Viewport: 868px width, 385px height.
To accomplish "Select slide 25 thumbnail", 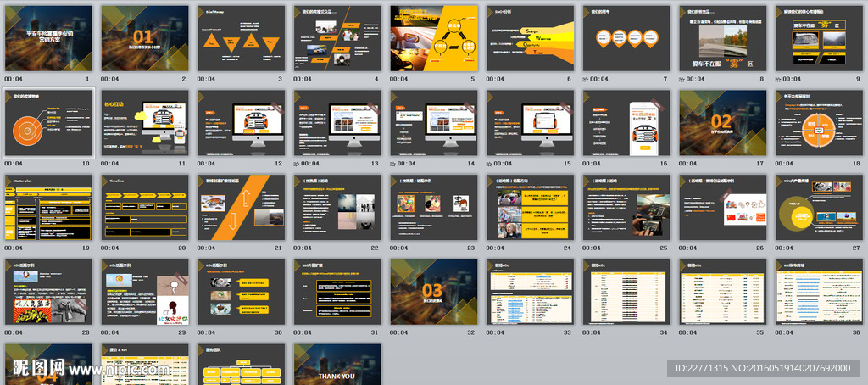I will click(626, 207).
